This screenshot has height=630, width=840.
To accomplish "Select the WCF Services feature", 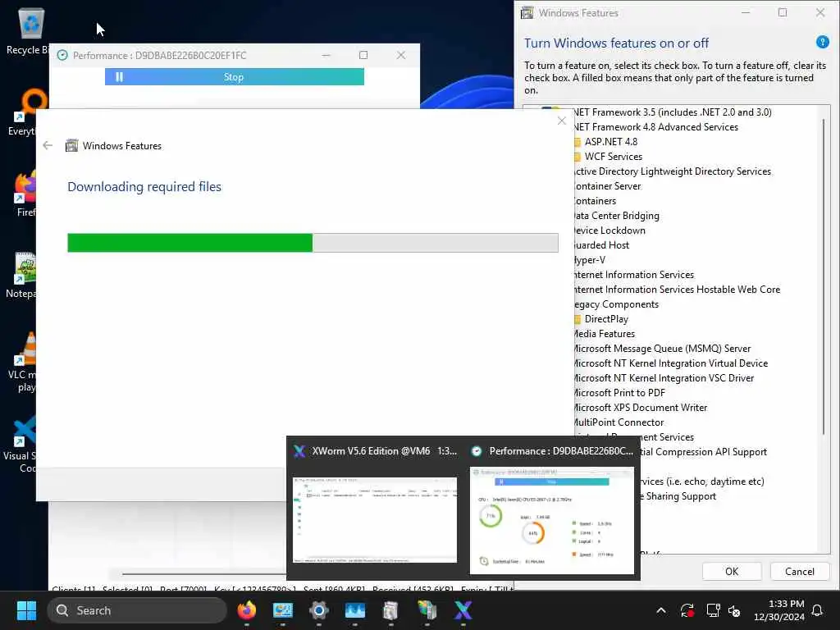I will point(614,157).
